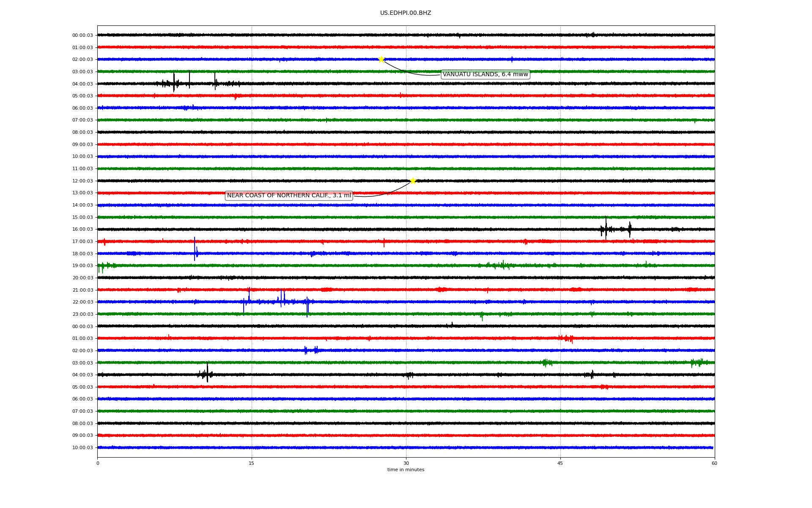Click the first 00:00:03 trace label

tap(82, 36)
